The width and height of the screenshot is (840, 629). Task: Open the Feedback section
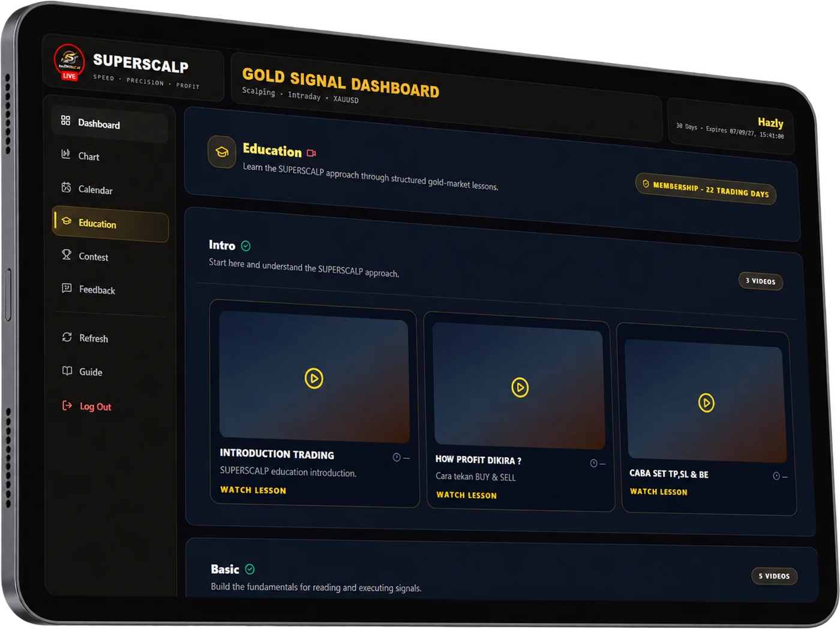[x=110, y=290]
